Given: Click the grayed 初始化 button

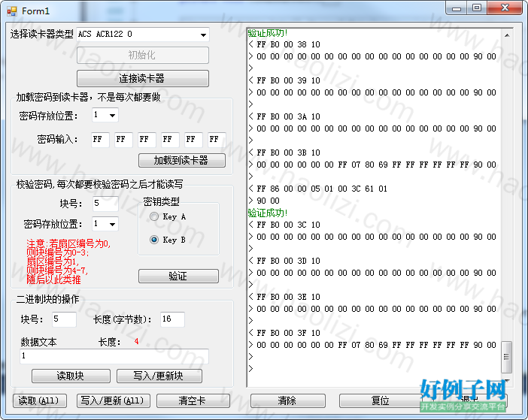Looking at the screenshot, I should coord(143,55).
